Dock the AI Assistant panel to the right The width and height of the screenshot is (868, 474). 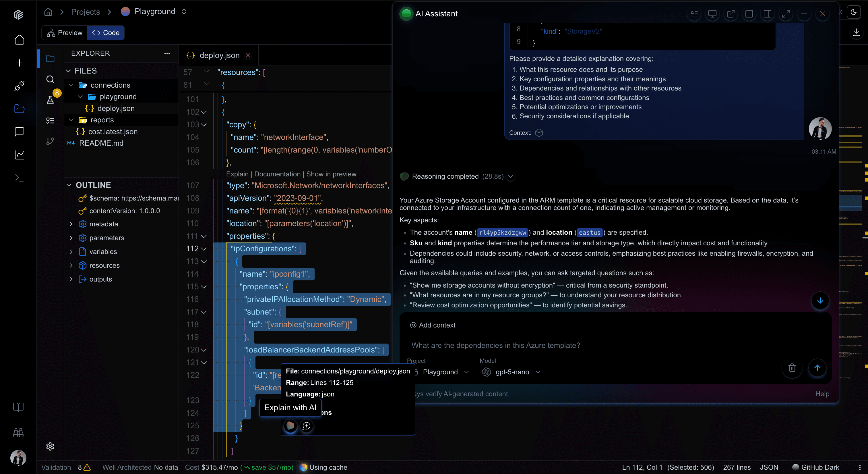768,14
